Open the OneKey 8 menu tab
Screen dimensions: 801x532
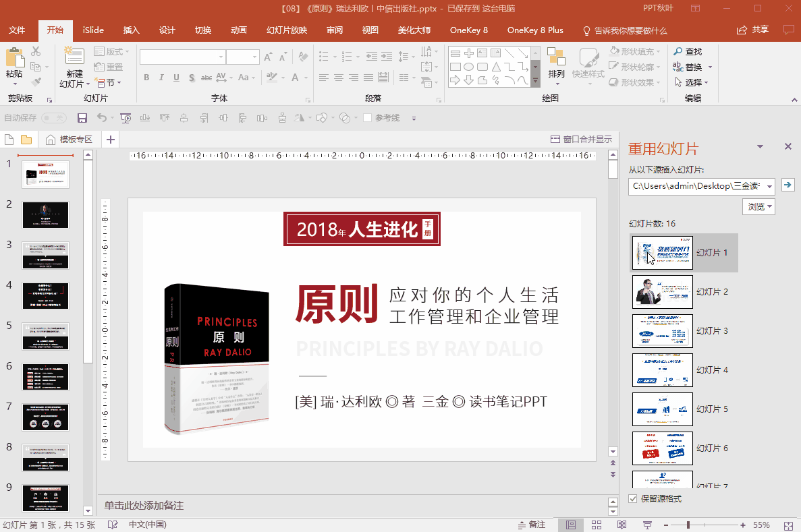pyautogui.click(x=468, y=30)
